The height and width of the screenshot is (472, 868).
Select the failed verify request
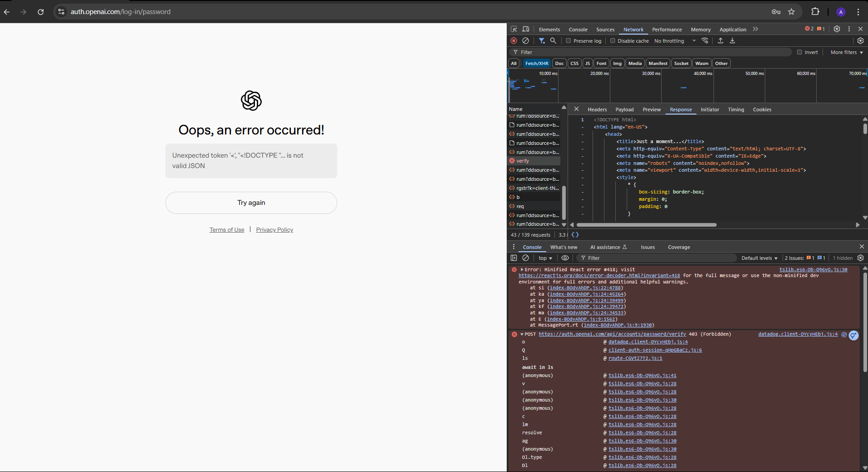(534, 161)
